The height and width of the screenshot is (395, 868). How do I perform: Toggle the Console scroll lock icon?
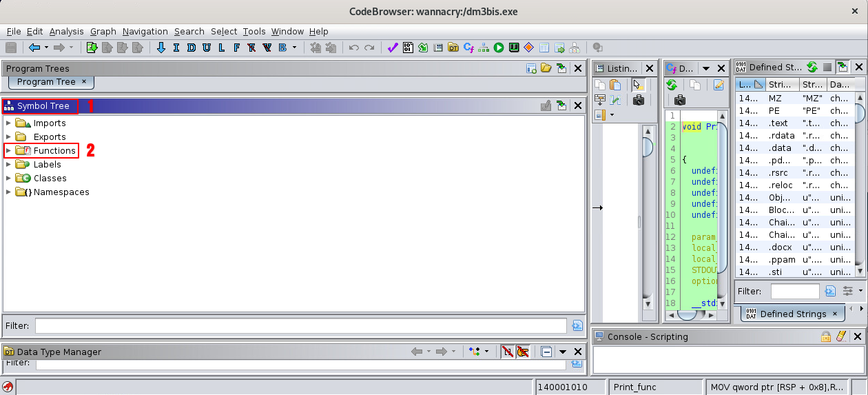[825, 336]
